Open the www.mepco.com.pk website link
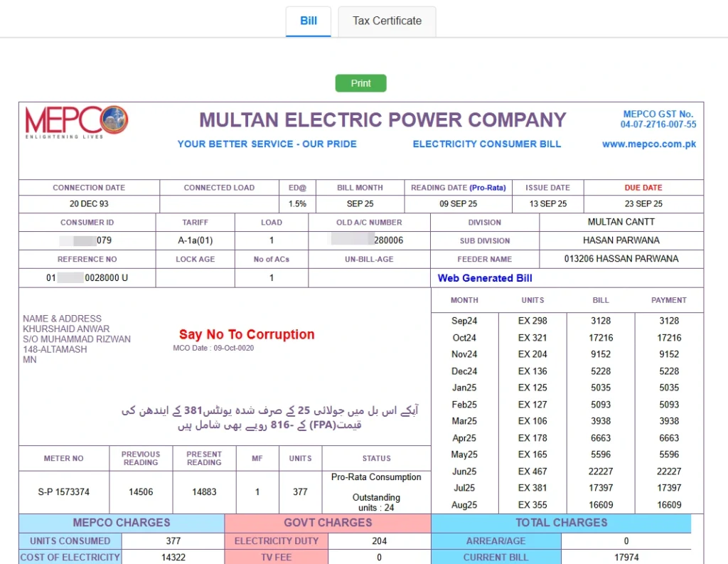The width and height of the screenshot is (728, 564). coord(649,144)
